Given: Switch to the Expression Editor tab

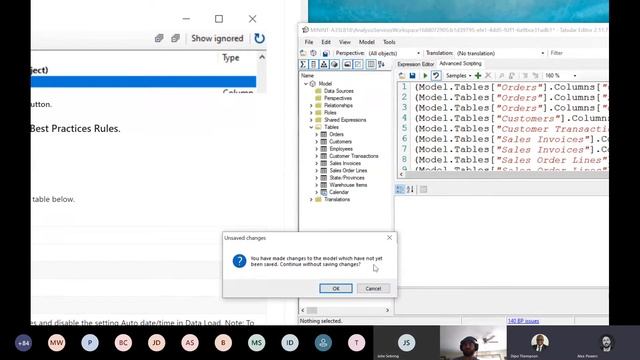Looking at the screenshot, I should (x=416, y=64).
